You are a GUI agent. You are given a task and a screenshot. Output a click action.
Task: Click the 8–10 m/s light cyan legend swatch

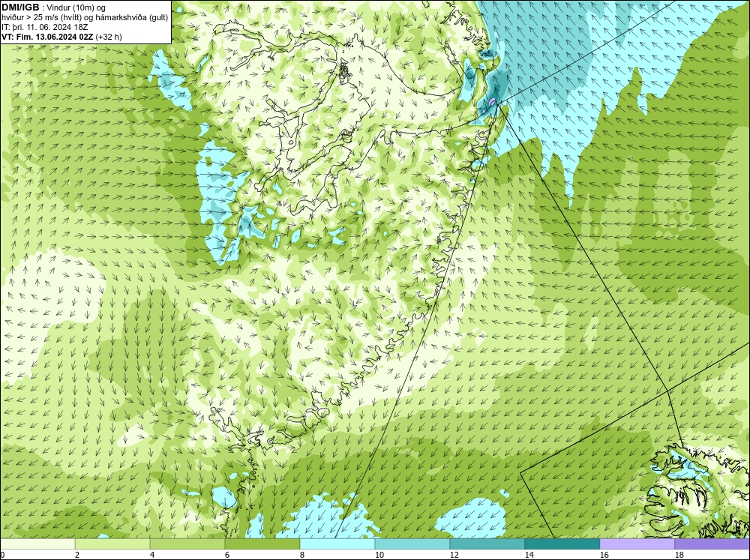(x=337, y=544)
